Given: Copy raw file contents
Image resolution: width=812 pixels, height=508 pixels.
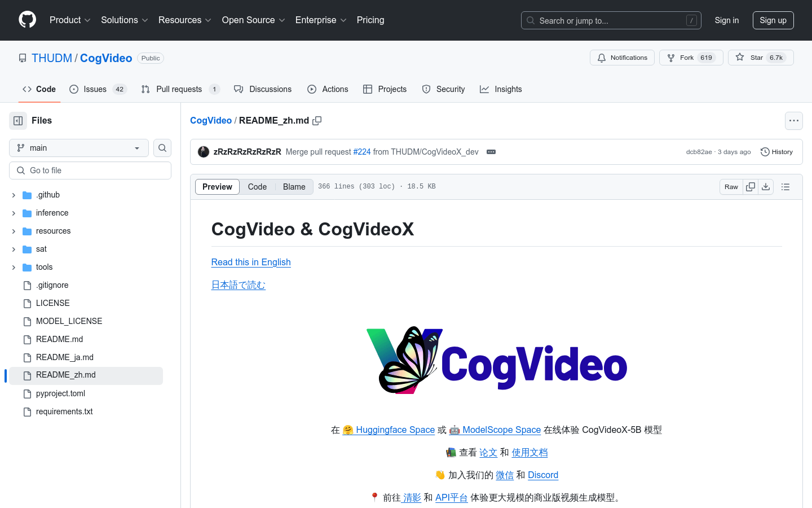Looking at the screenshot, I should point(751,187).
